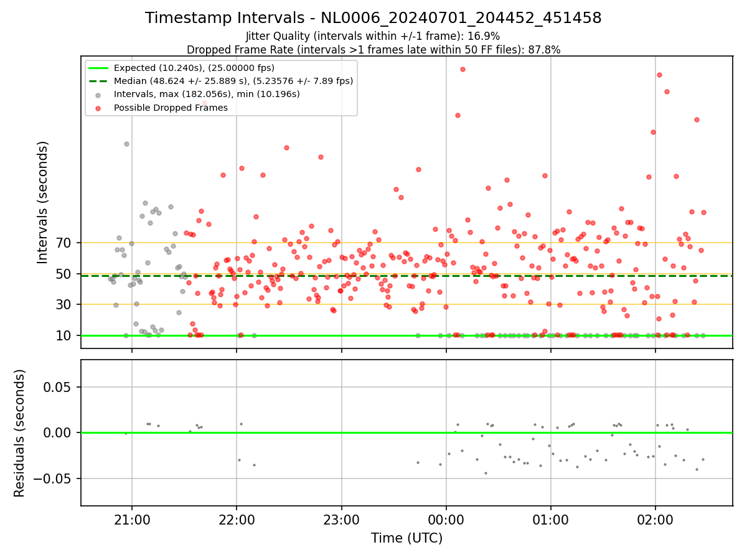Select the Dropped Frame Rate subtitle line
Viewport: 747px width, 560px height.
(x=374, y=50)
